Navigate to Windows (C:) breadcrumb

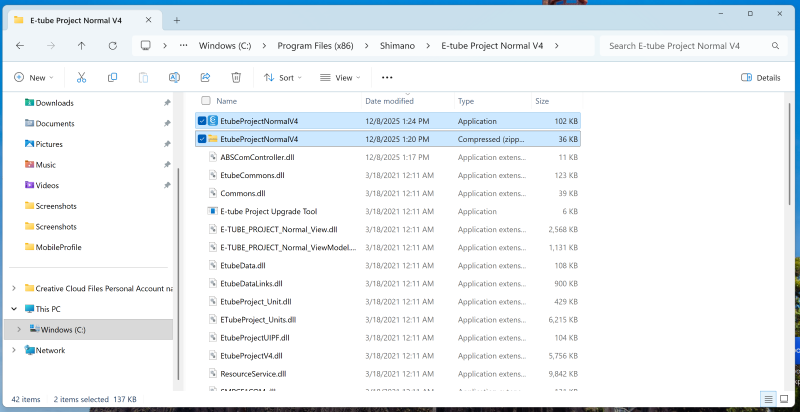pyautogui.click(x=225, y=45)
